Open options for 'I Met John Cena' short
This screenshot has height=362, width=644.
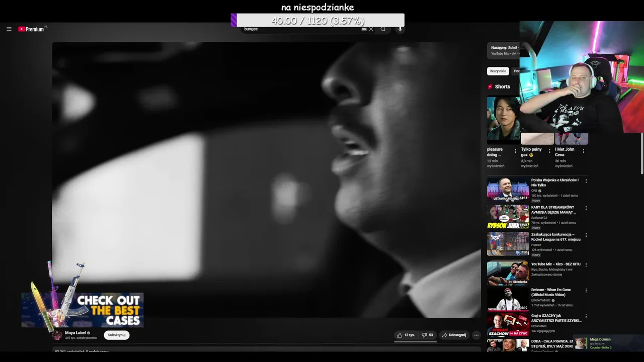click(584, 151)
